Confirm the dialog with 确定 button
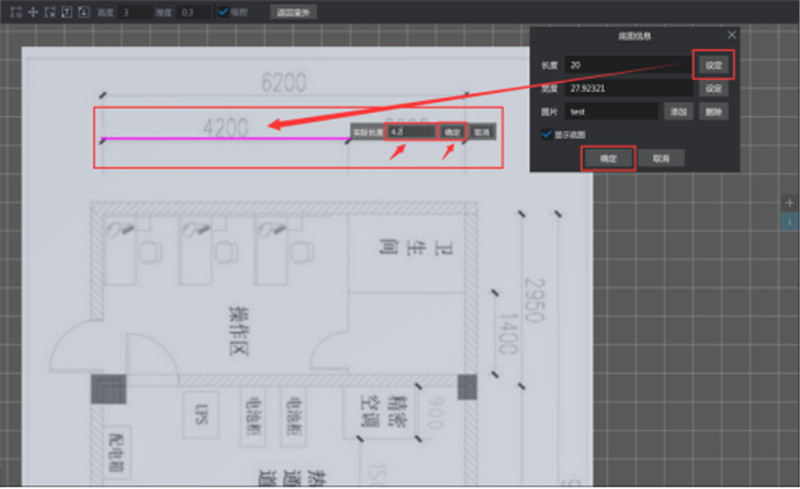The image size is (800, 489). pyautogui.click(x=608, y=158)
